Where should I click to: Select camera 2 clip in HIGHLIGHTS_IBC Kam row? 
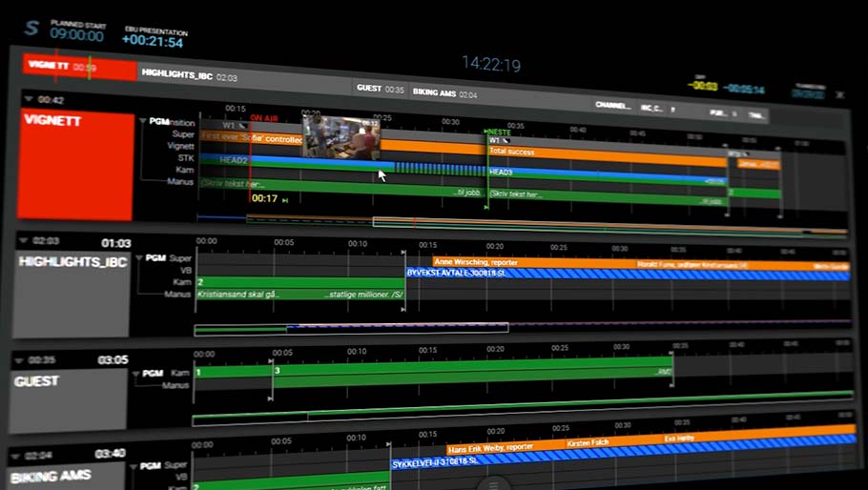coord(300,282)
